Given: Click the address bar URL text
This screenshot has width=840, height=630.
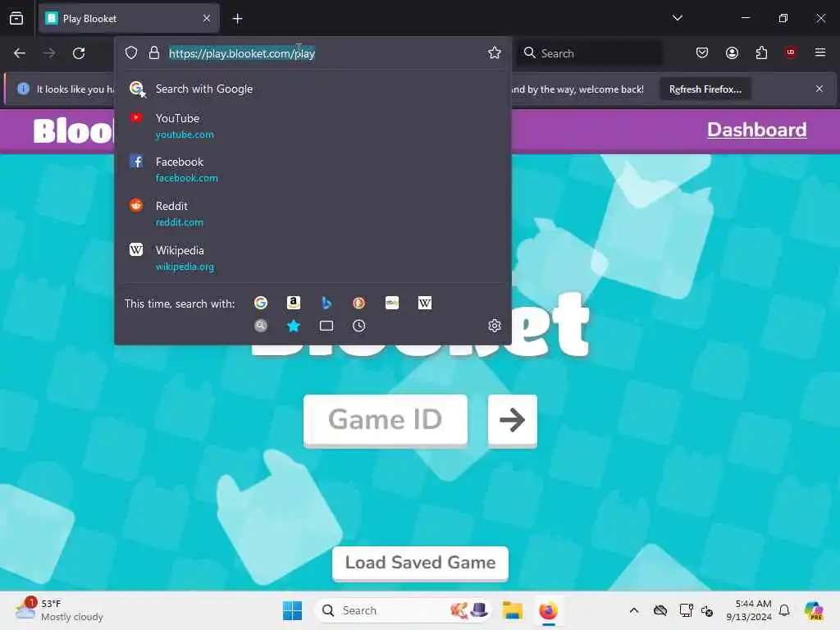Looking at the screenshot, I should click(x=242, y=53).
